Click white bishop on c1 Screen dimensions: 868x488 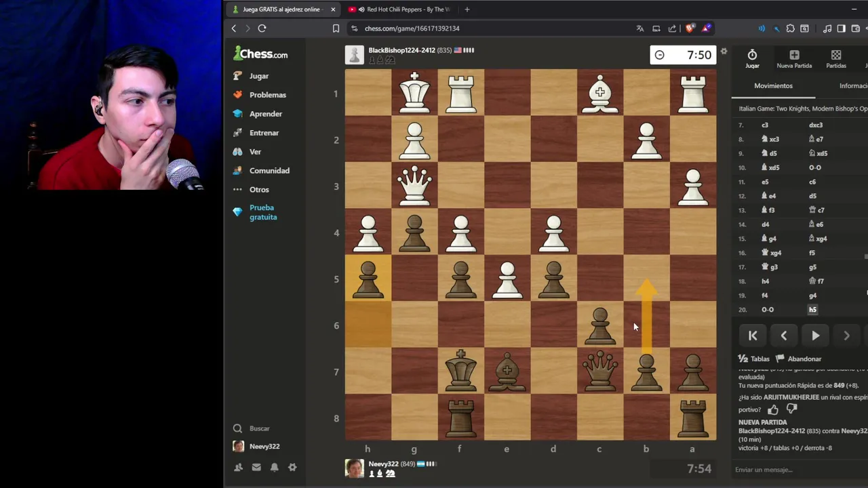point(599,93)
